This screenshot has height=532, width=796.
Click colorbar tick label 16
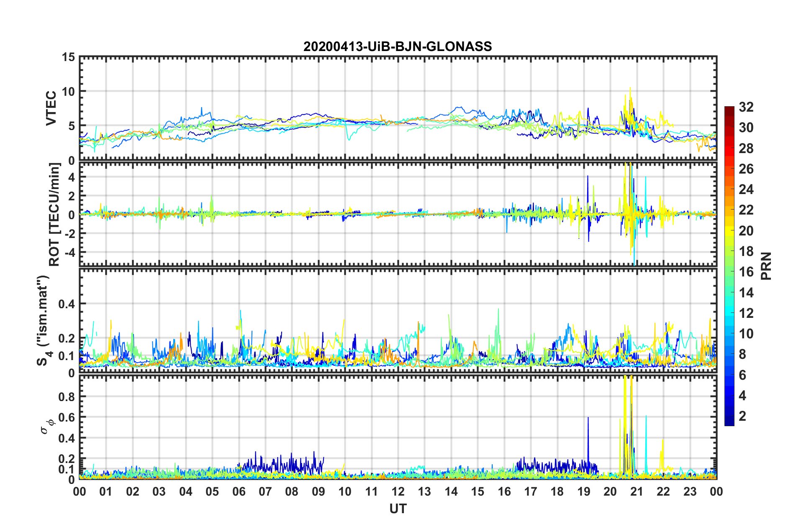pyautogui.click(x=746, y=272)
